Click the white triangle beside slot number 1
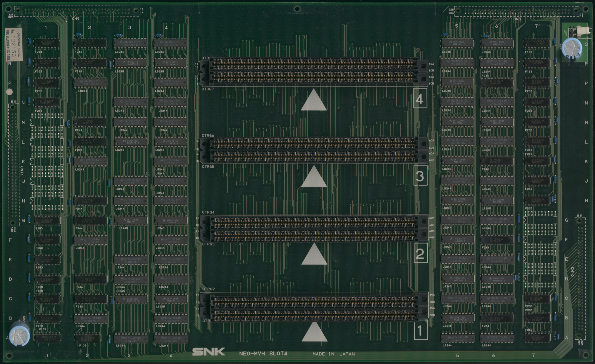The image size is (595, 364). point(314,332)
